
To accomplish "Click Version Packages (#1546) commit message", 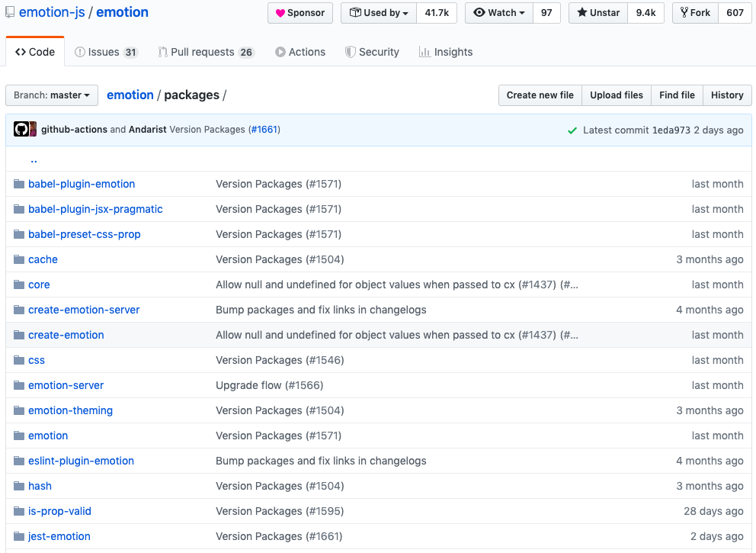I will coord(280,360).
